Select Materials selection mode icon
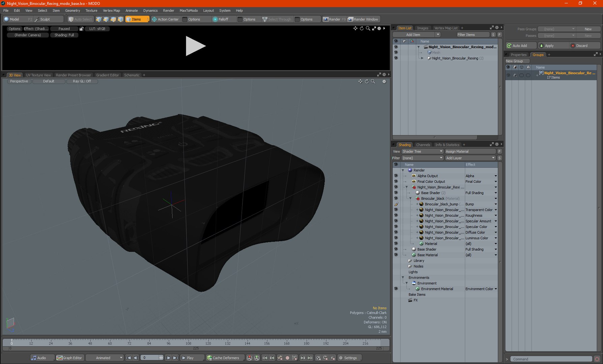 (121, 19)
